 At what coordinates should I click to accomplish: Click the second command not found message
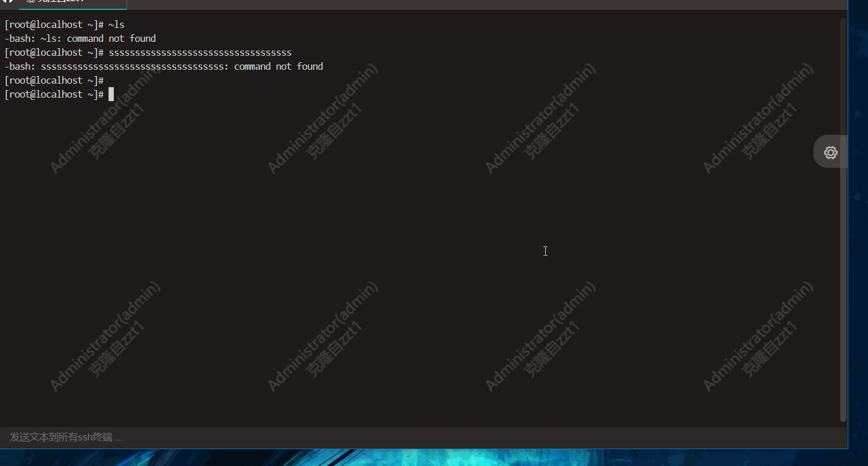(164, 66)
